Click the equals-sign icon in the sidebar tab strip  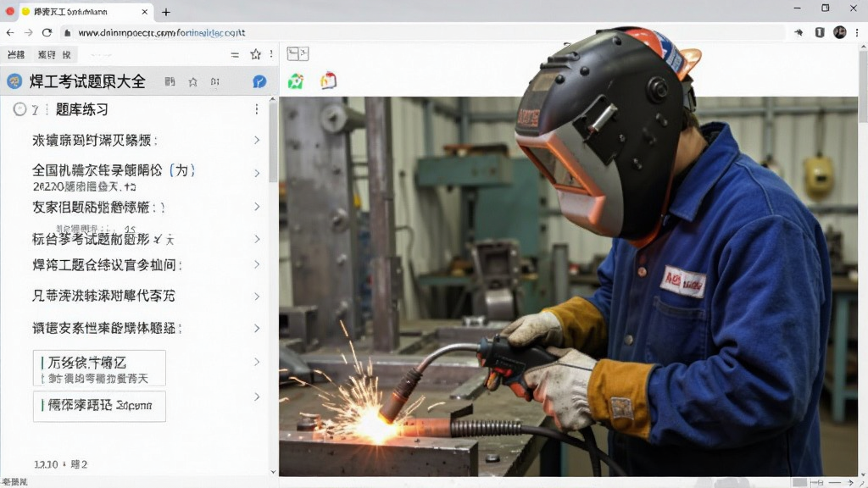pos(235,55)
